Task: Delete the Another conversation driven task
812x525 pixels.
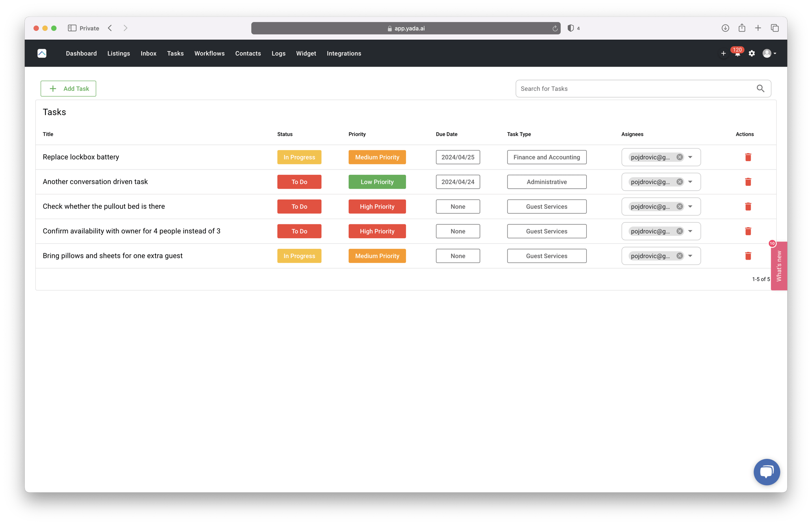Action: tap(748, 182)
